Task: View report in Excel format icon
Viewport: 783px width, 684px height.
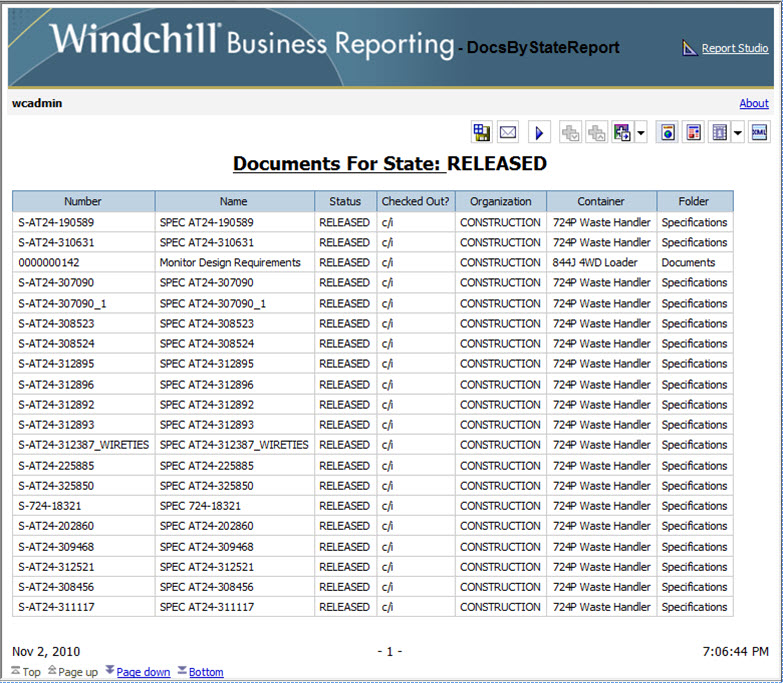Action: point(720,132)
